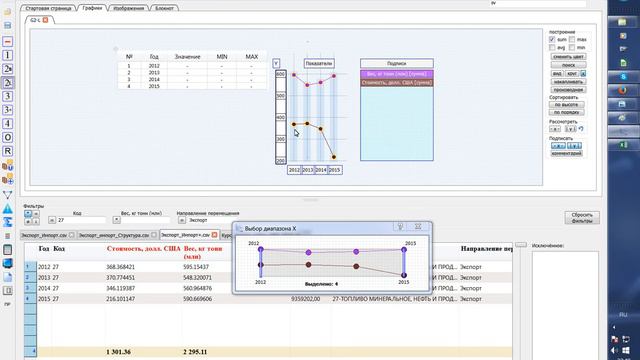The height and width of the screenshot is (360, 640).
Task: Open Excel from the Windows taskbar
Action: click(623, 144)
